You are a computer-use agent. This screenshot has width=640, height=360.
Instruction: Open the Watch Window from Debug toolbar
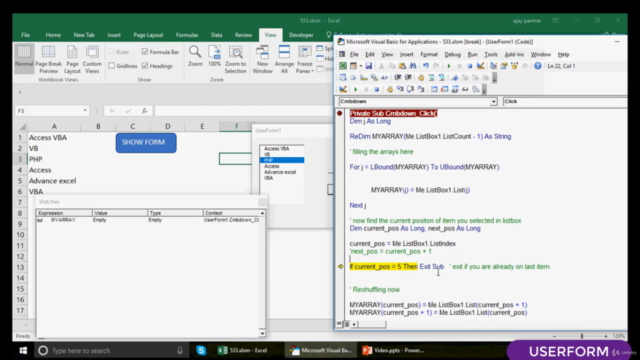455,89
